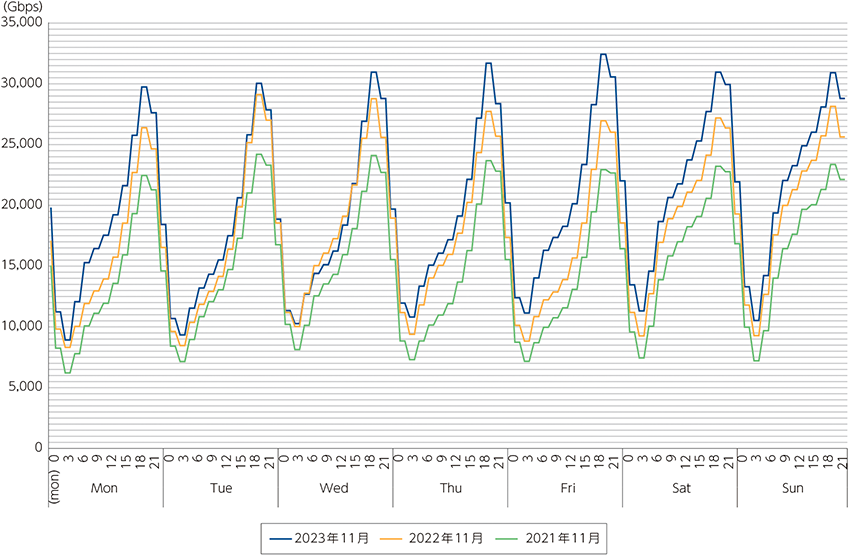848x555 pixels.
Task: Select the 10,000 y-axis tick label
Action: [x=22, y=326]
